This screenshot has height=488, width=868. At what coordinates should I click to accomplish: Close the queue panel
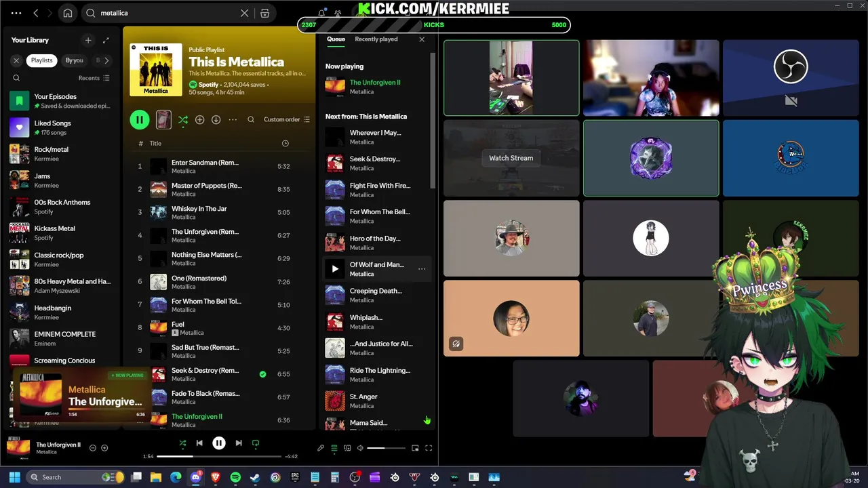pyautogui.click(x=422, y=39)
